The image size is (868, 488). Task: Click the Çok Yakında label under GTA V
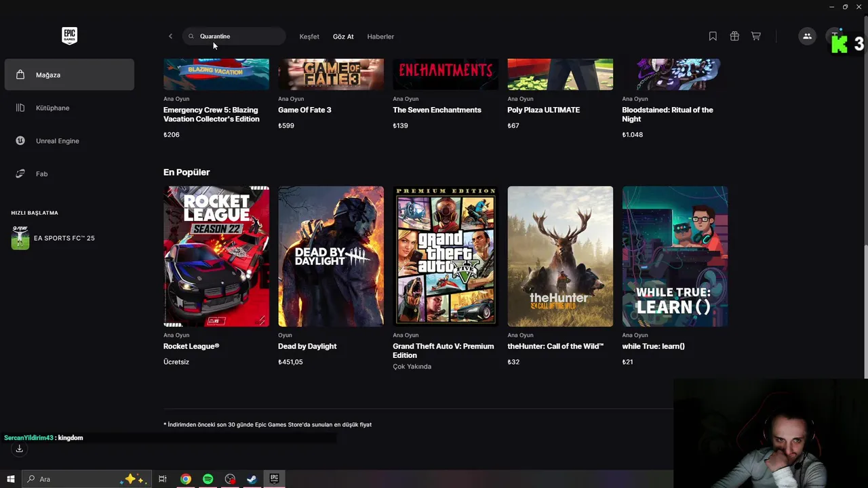[412, 367]
